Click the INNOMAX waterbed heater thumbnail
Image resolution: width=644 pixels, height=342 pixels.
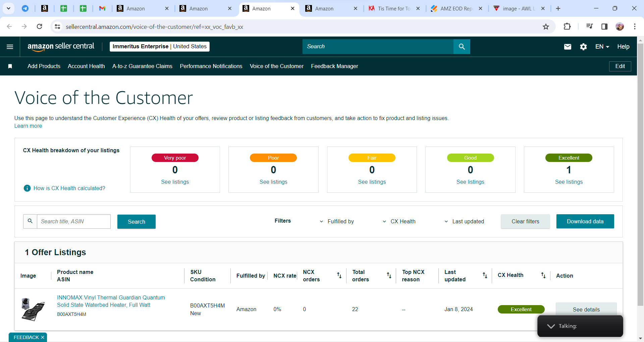[x=33, y=309]
